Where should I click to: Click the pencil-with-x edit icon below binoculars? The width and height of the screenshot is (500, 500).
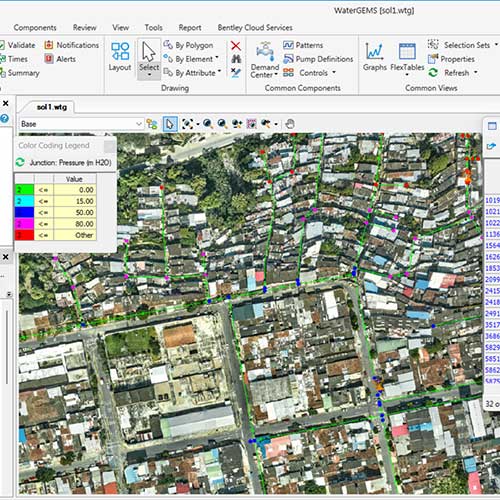236,73
